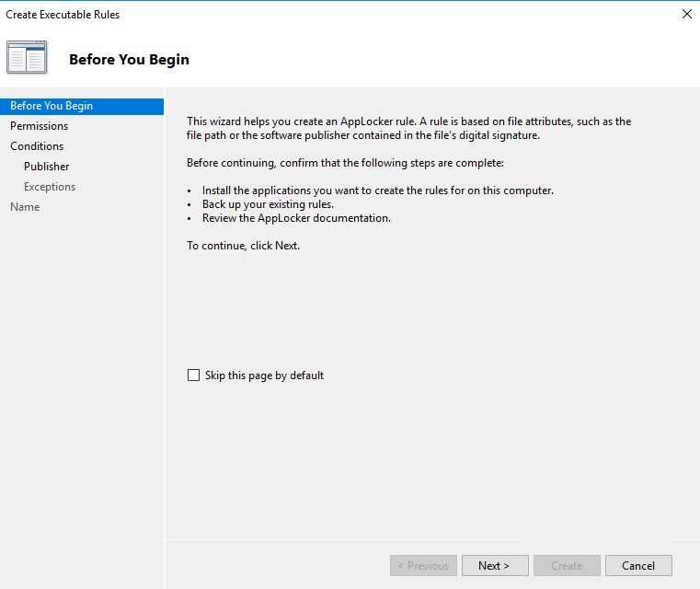Click the 'Skip this page by default' label text
This screenshot has height=589, width=700.
(x=264, y=375)
